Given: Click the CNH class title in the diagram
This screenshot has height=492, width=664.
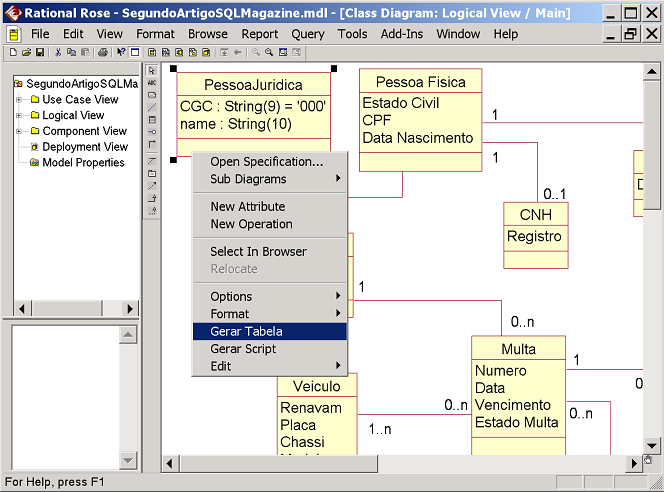Looking at the screenshot, I should tap(536, 215).
